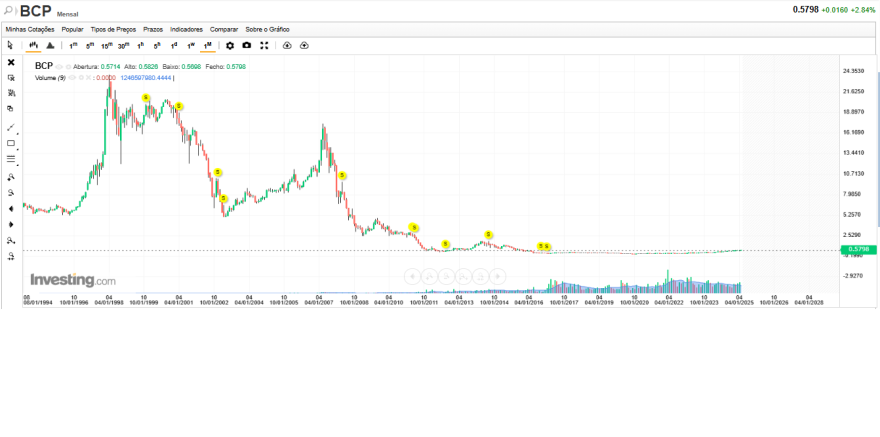
Task: Select the 1 day timeframe button
Action: [174, 45]
